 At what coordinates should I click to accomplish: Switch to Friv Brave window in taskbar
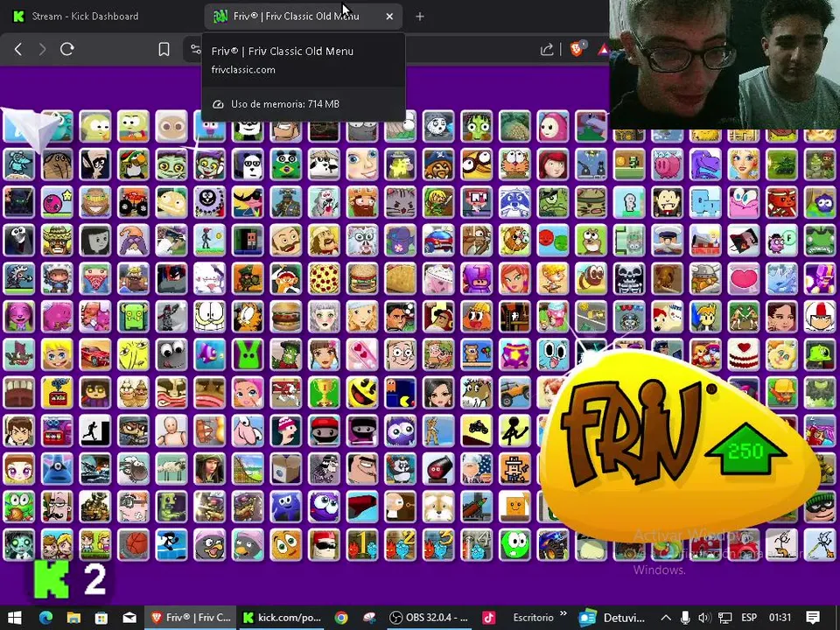pyautogui.click(x=191, y=618)
